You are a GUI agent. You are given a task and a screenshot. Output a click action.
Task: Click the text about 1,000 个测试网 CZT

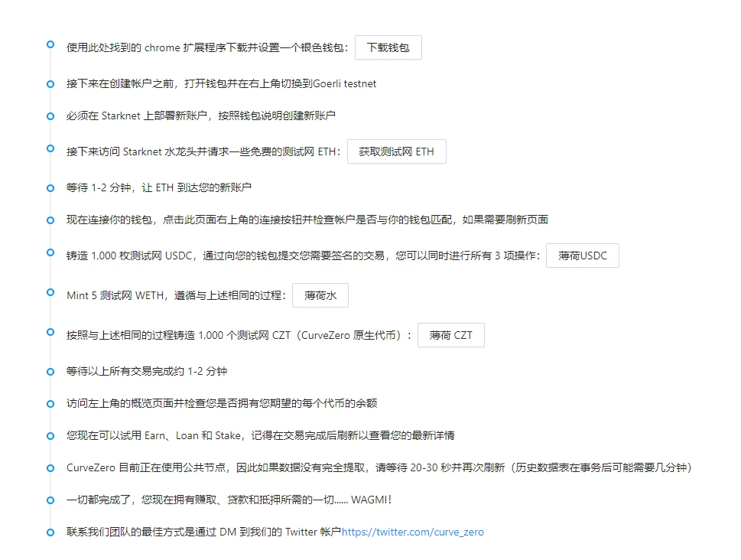tap(239, 335)
